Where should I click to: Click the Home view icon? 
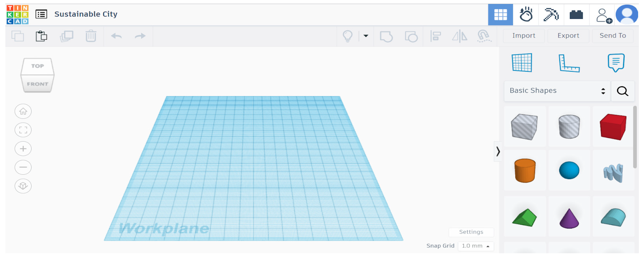[x=23, y=111]
